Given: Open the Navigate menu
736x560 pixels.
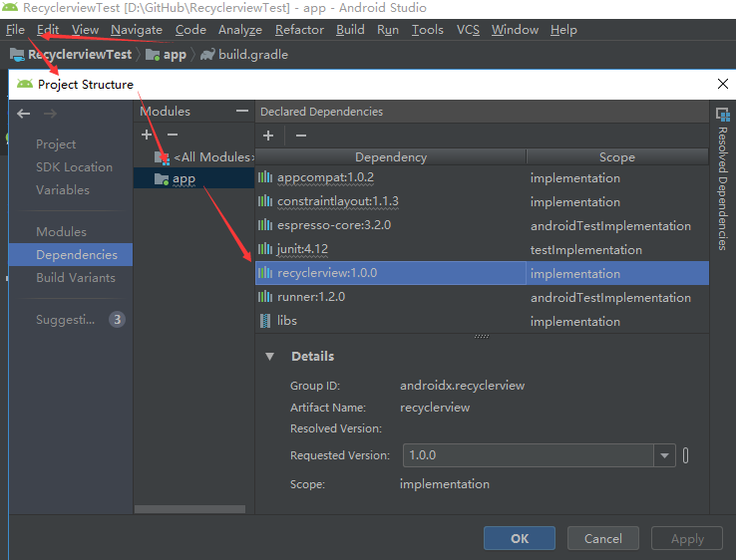Looking at the screenshot, I should 137,30.
